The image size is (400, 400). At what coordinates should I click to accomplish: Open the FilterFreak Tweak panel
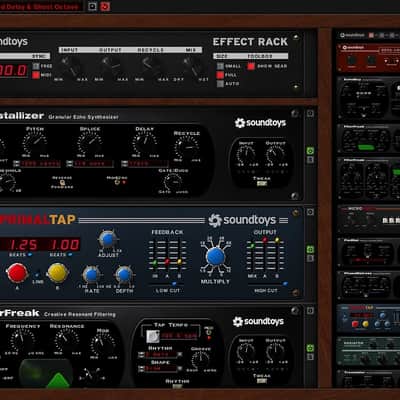[x=262, y=381]
